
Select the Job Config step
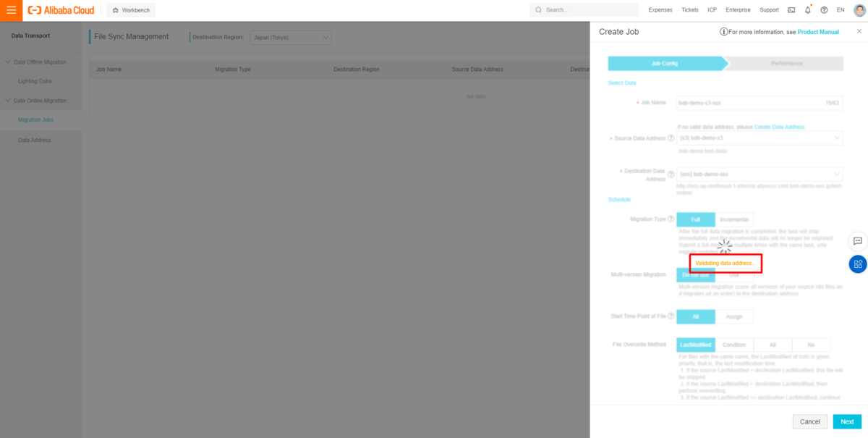665,64
